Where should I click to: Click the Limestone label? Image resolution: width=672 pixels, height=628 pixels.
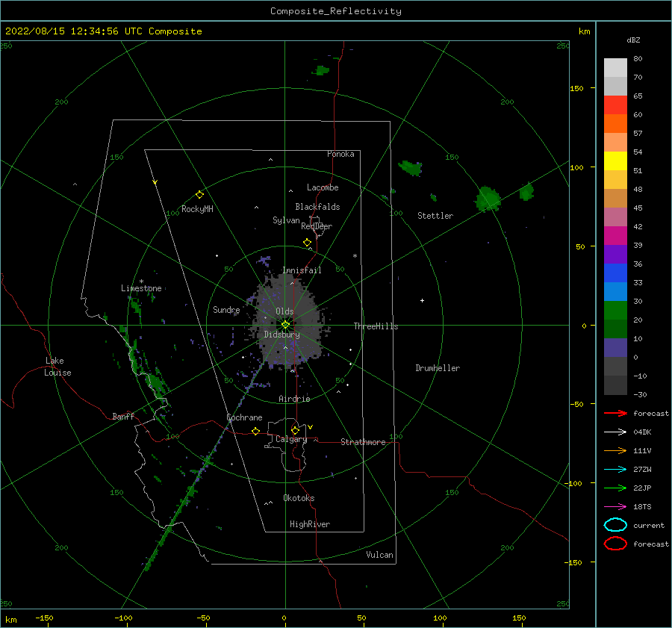pos(141,288)
